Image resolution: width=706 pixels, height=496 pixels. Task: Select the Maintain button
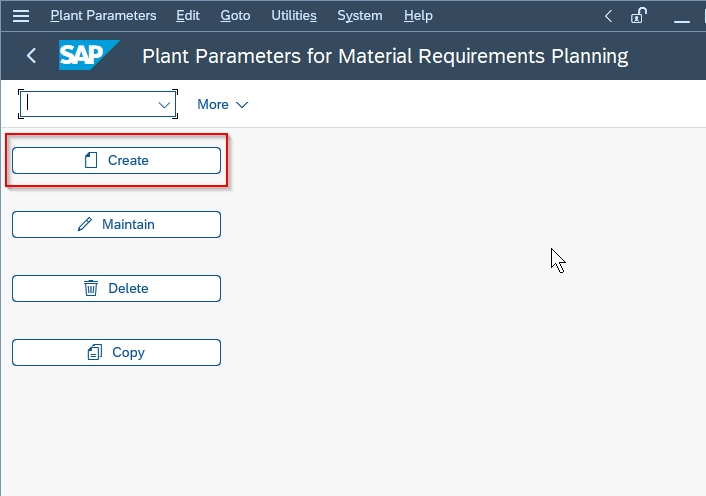point(116,224)
